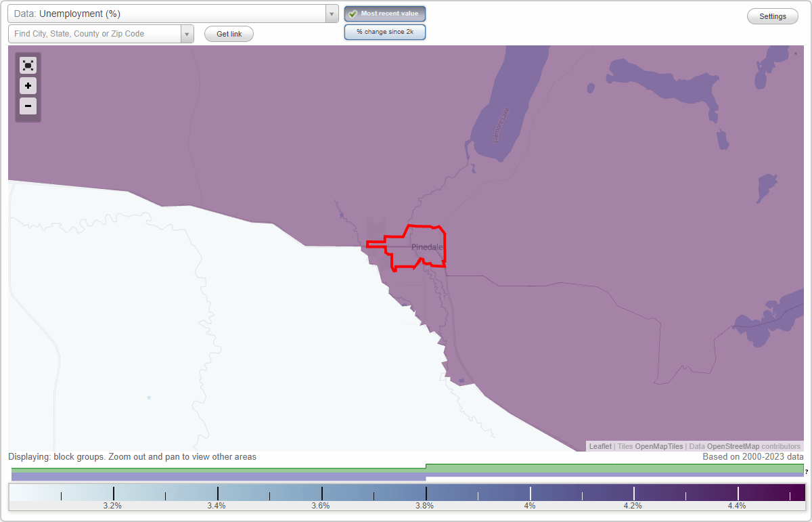Toggle Most recent value option
812x522 pixels.
(385, 14)
